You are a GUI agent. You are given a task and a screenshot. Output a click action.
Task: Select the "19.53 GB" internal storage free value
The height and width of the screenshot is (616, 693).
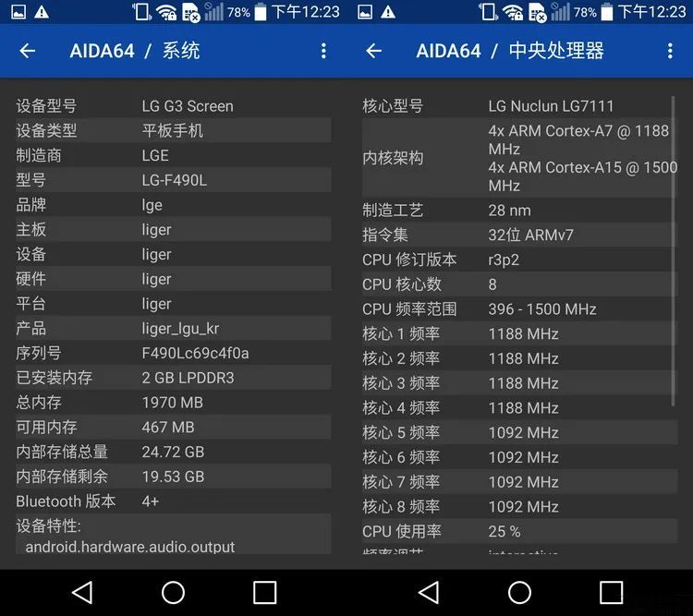174,477
